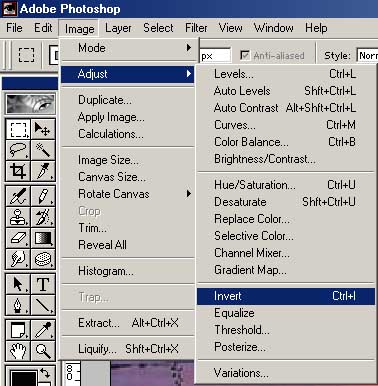Screen dimensions: 378x386
Task: Choose Trim...
Action: [128, 228]
